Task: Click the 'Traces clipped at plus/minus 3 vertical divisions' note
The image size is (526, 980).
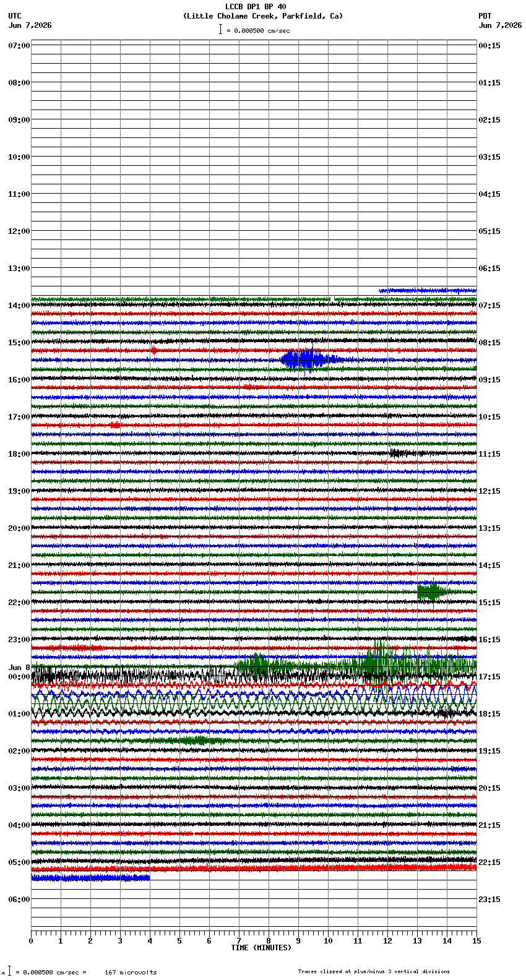Action: (374, 971)
